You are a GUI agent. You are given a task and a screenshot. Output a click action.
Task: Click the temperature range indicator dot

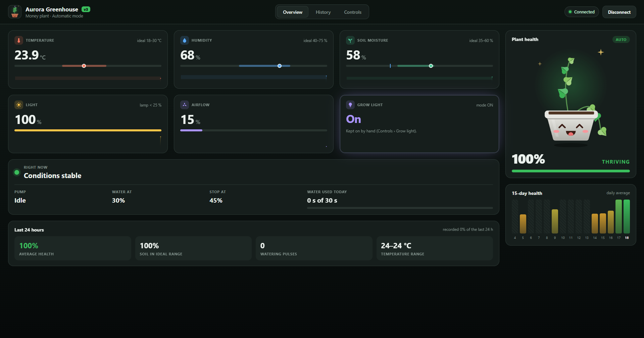pos(84,66)
